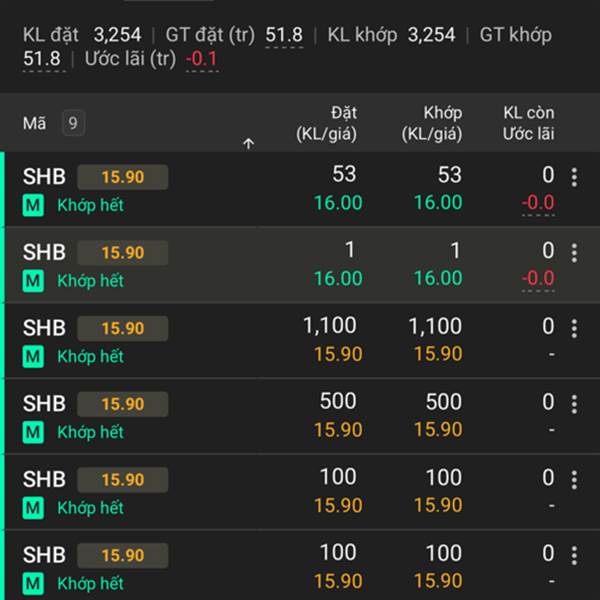Select the GT khớp label in summary
This screenshot has width=600, height=600.
515,35
